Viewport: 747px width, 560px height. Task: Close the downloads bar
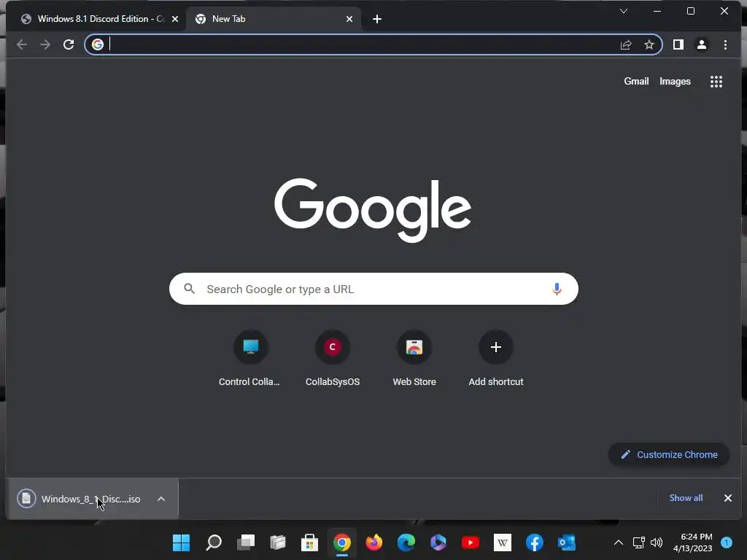727,498
